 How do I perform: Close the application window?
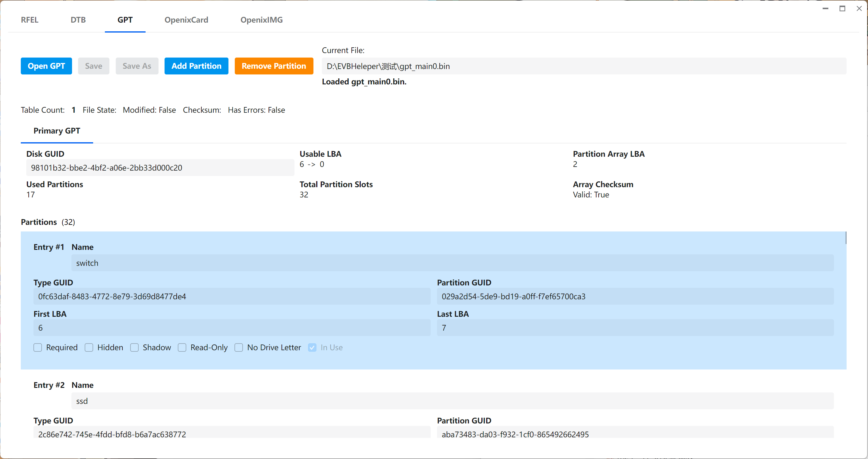[x=859, y=8]
